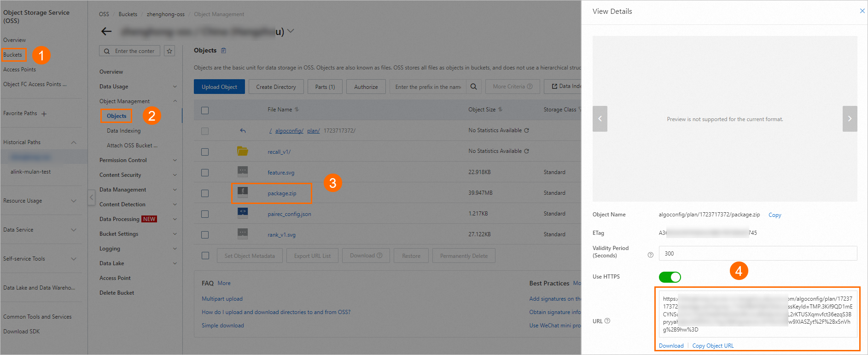Viewport: 868px width, 355px height.
Task: Click the search icon in the content search box
Action: [107, 51]
